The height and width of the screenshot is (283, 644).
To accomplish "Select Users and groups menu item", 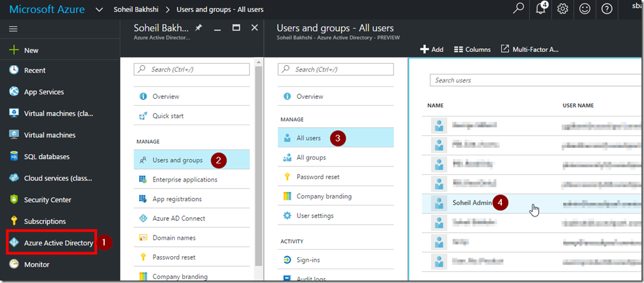I will coord(192,160).
